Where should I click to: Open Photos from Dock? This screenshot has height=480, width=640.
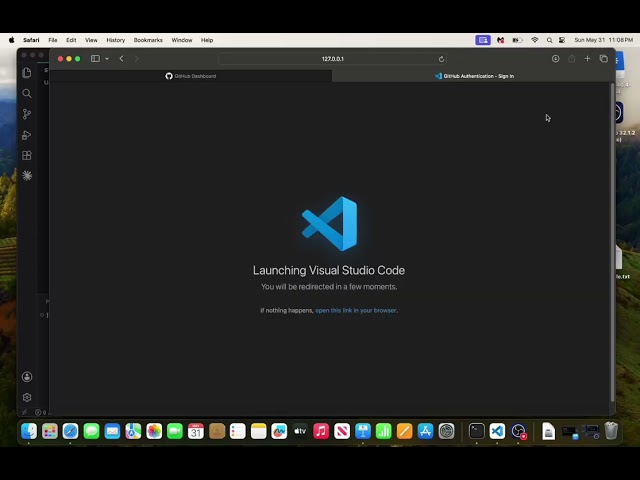click(154, 431)
